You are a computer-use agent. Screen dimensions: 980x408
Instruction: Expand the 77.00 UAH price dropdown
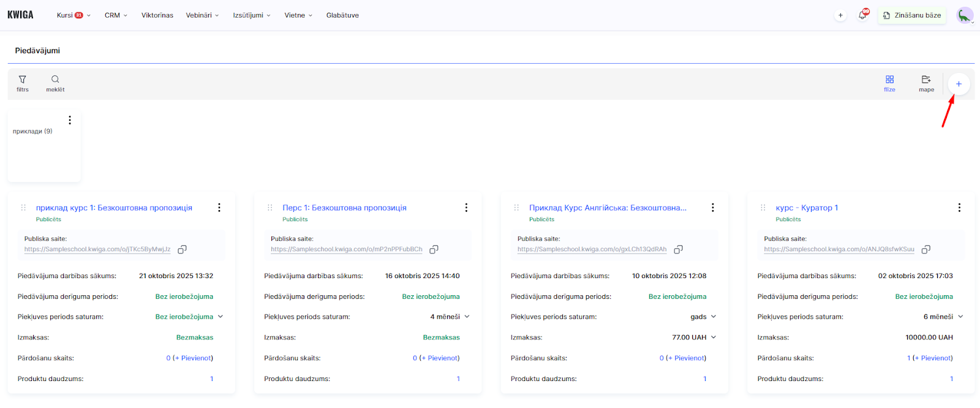(714, 338)
